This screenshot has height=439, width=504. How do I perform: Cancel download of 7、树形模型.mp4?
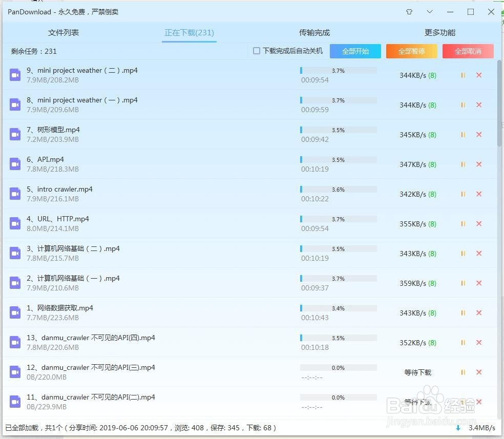pos(479,134)
